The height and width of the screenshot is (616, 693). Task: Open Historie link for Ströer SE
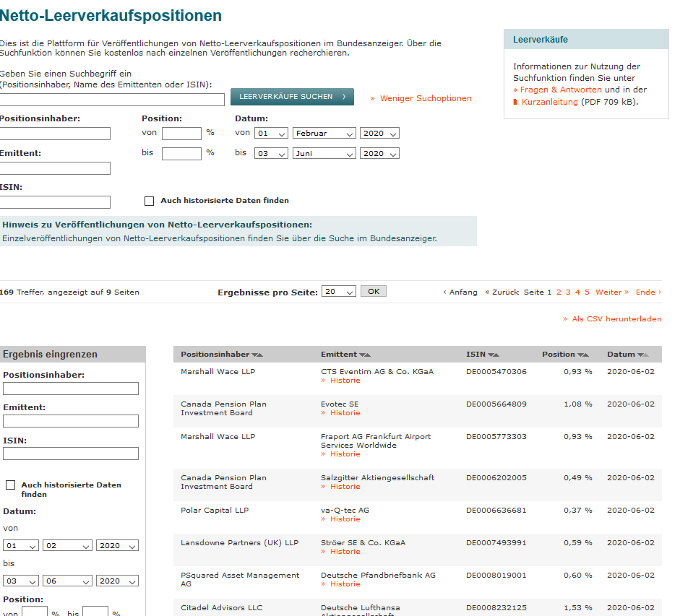pyautogui.click(x=345, y=552)
